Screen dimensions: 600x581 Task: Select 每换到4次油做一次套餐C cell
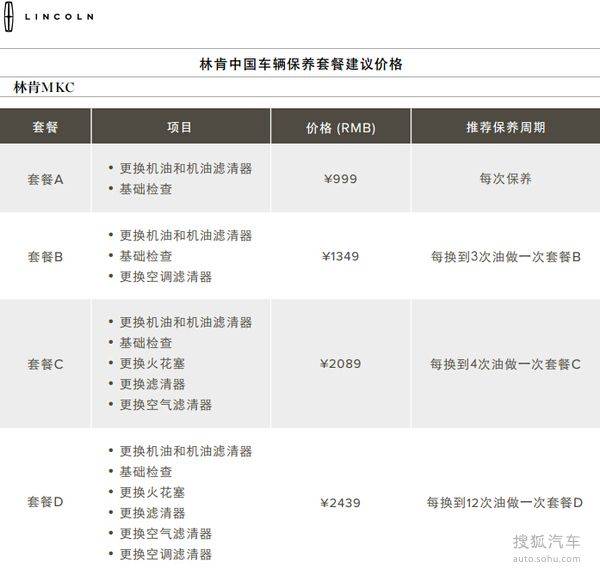[x=505, y=364]
